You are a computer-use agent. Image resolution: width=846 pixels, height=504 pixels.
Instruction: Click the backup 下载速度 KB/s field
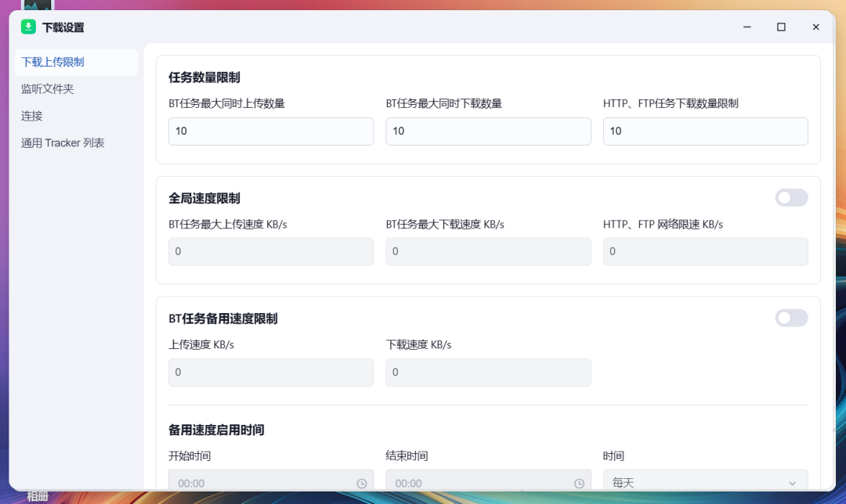(x=488, y=373)
